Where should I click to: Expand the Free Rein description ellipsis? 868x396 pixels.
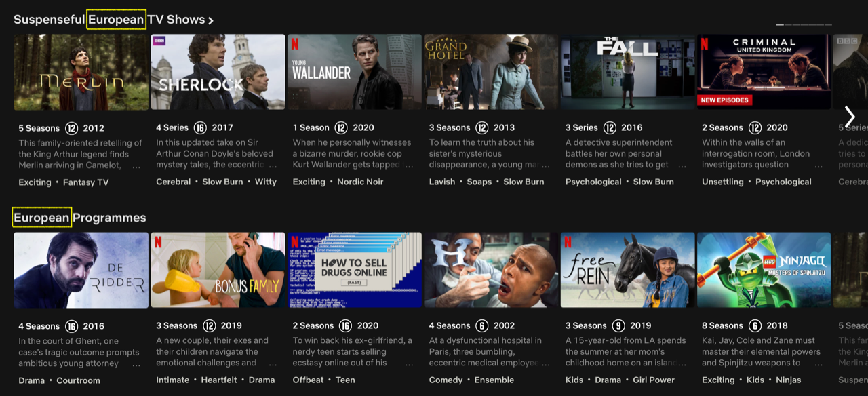pos(682,364)
